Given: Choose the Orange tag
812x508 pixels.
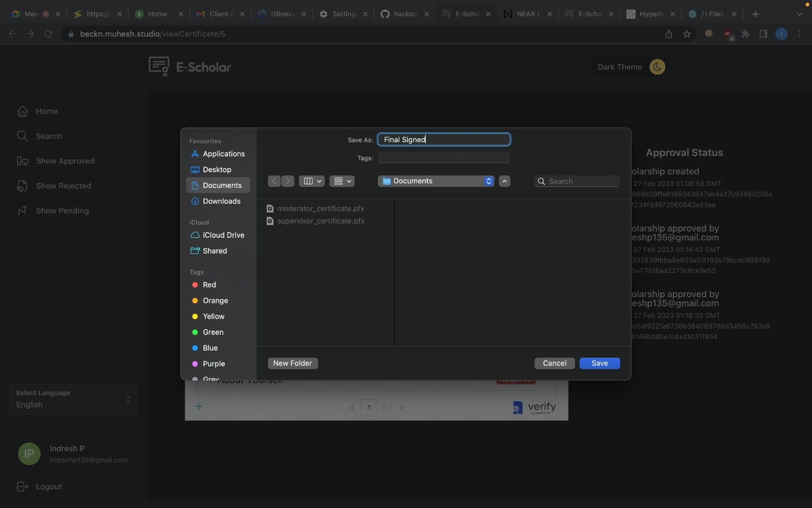Looking at the screenshot, I should [x=218, y=301].
